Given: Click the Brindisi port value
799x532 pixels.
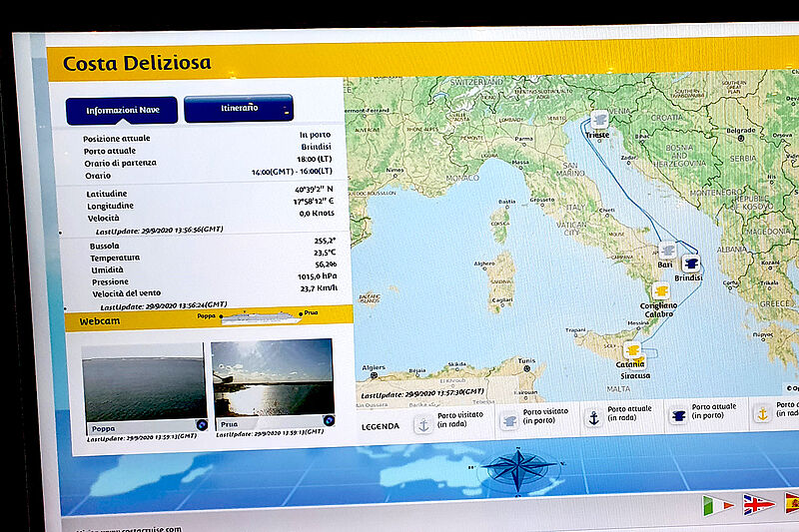Looking at the screenshot, I should 316,147.
